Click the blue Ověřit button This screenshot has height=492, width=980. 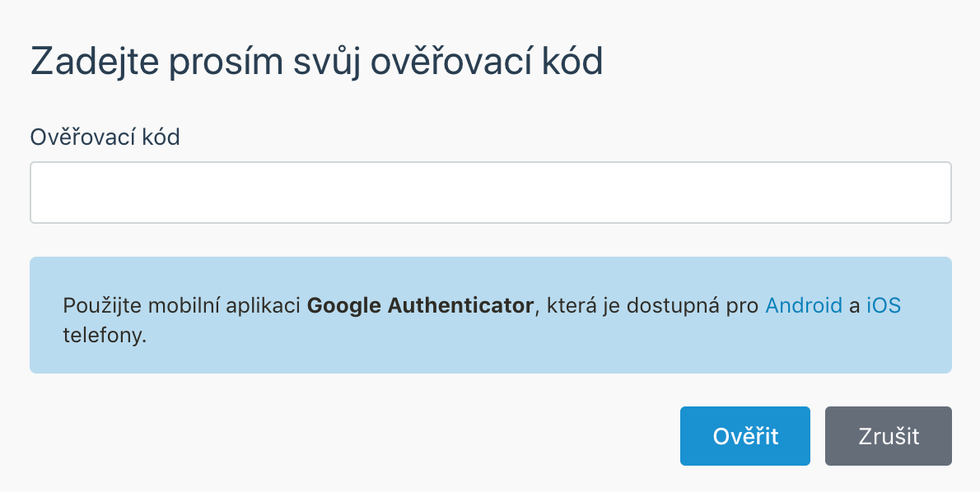pos(744,436)
